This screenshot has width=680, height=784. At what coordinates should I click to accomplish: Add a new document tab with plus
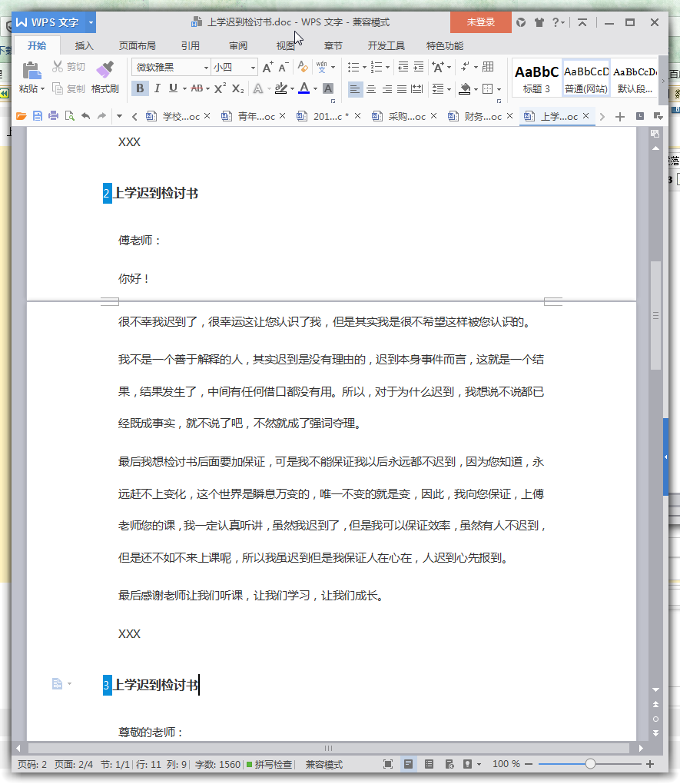click(x=620, y=117)
